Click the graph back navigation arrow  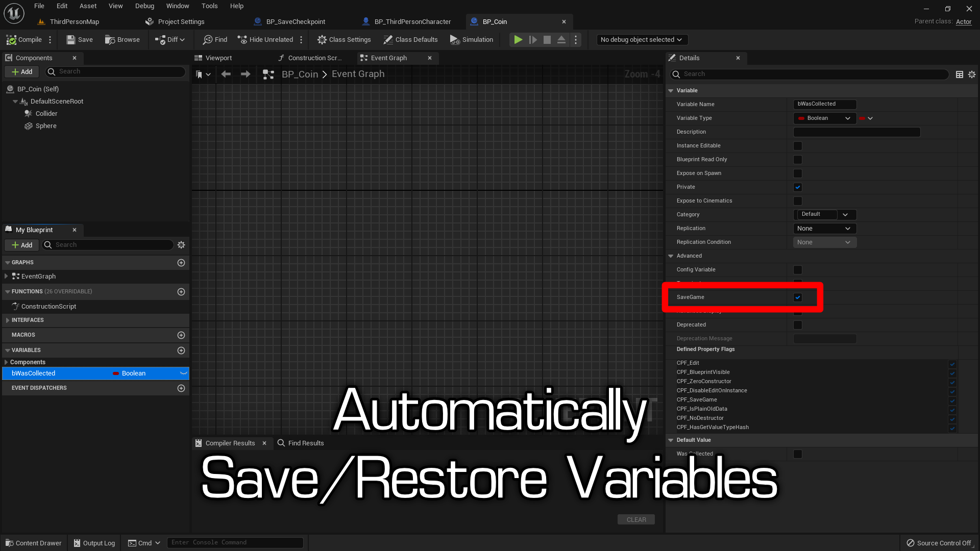pyautogui.click(x=226, y=74)
